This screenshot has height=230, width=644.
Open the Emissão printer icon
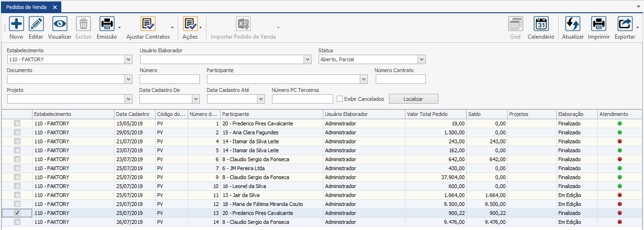(107, 24)
